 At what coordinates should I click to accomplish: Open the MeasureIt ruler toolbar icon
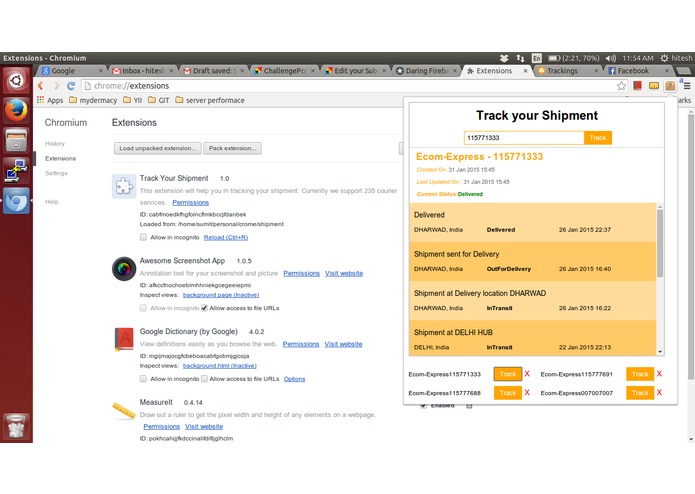coord(654,86)
